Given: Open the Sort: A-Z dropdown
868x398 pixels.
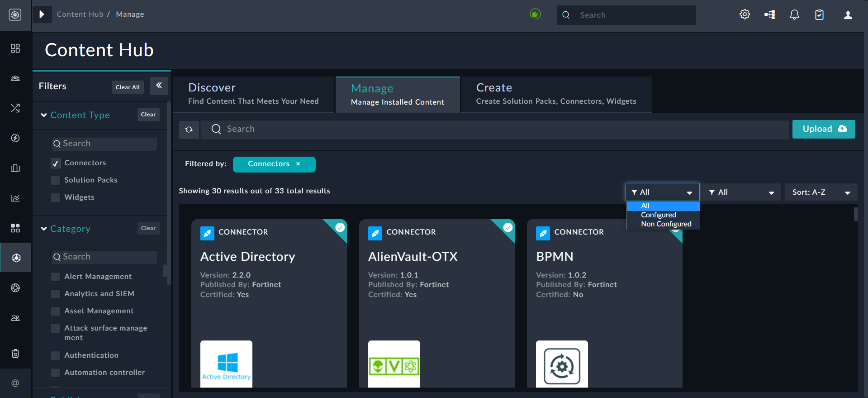Looking at the screenshot, I should point(821,192).
